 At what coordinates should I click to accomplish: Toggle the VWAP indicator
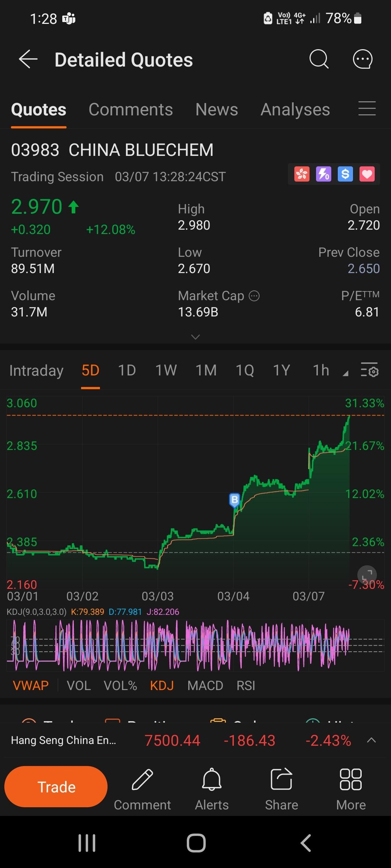[31, 686]
